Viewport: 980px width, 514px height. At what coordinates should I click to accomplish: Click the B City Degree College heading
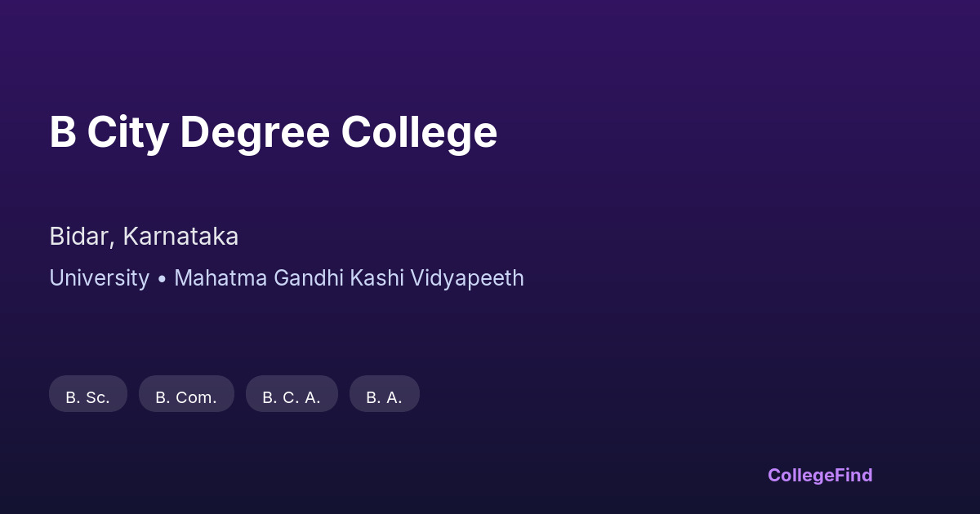tap(273, 132)
